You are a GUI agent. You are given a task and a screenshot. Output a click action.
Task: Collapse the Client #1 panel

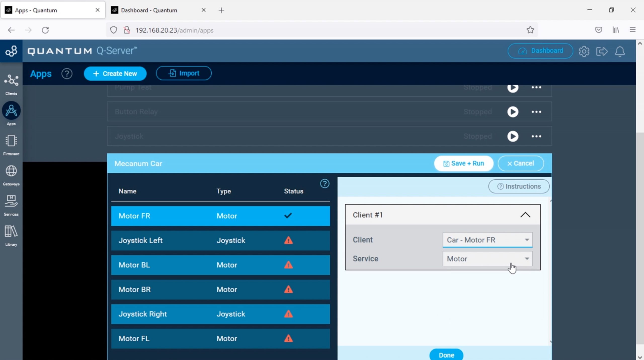pos(525,215)
